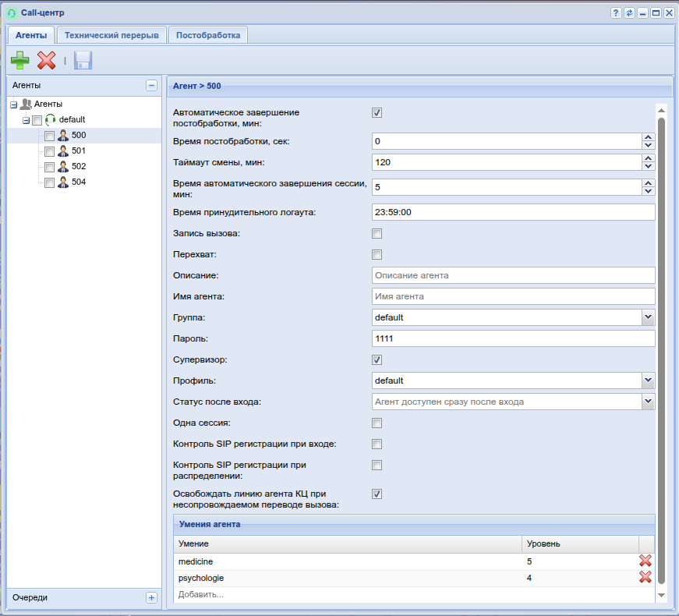Image resolution: width=679 pixels, height=616 pixels.
Task: Expand the Очереди panel with plus button
Action: tap(151, 597)
